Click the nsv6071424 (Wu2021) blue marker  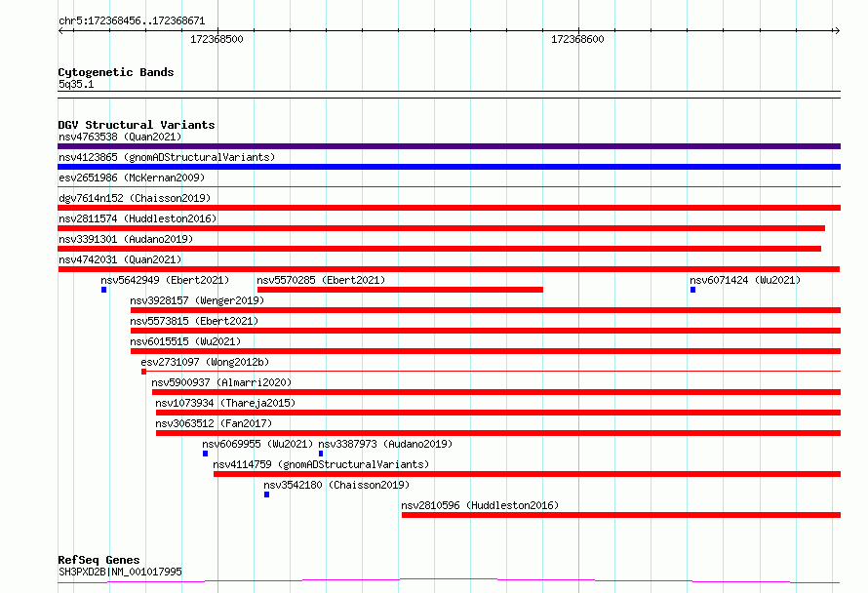(693, 290)
